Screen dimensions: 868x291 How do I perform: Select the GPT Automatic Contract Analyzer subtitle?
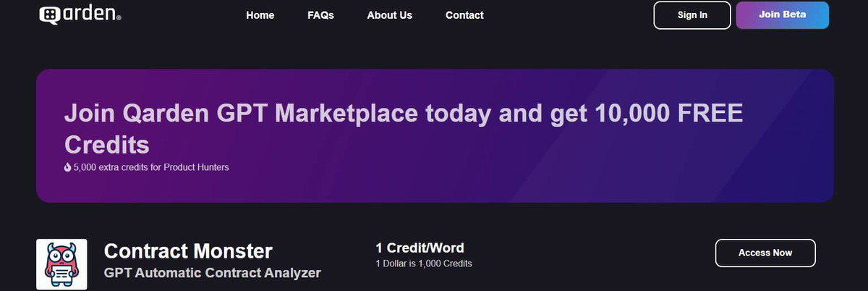pyautogui.click(x=213, y=273)
